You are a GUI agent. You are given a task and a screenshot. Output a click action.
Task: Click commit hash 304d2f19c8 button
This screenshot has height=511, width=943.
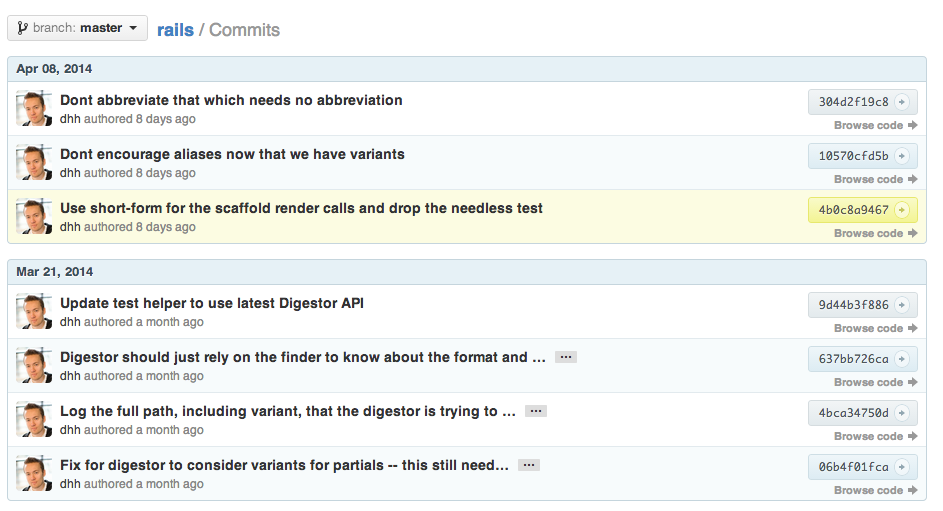(x=853, y=102)
